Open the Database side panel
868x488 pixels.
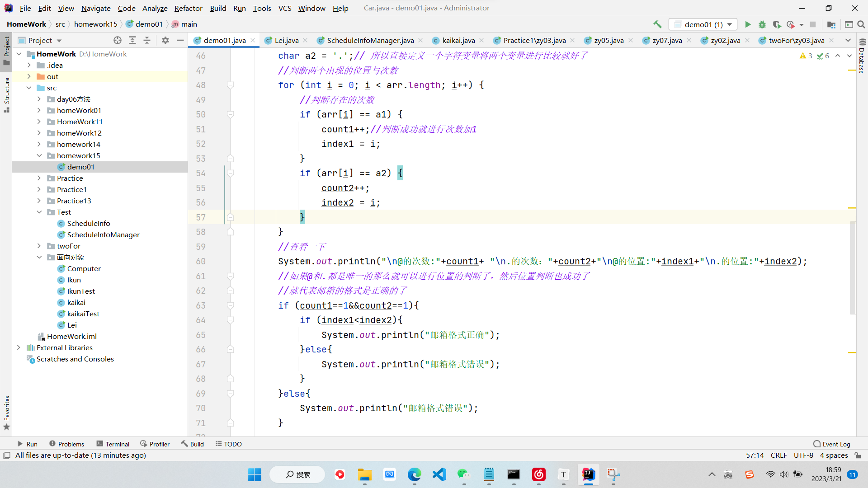(862, 56)
